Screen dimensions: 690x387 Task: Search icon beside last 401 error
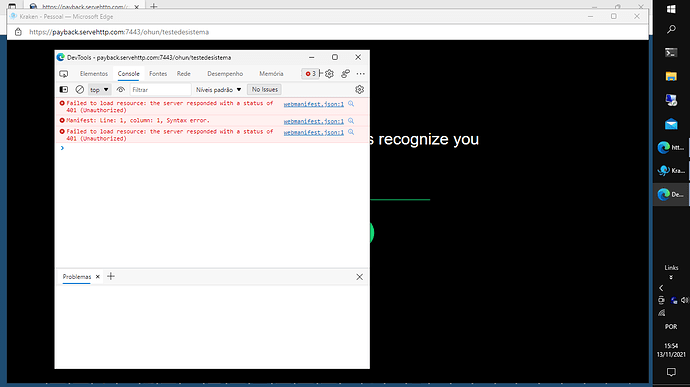coord(351,132)
